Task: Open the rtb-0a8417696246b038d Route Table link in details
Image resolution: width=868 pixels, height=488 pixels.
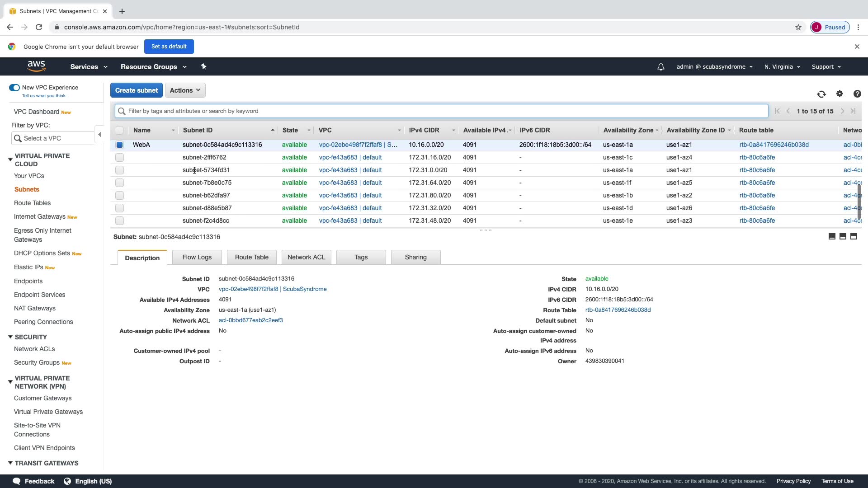Action: 618,310
